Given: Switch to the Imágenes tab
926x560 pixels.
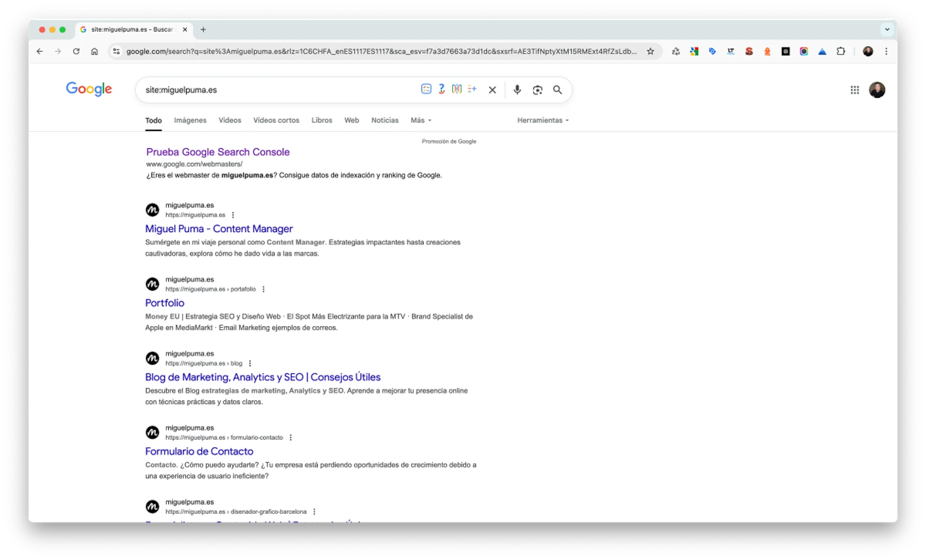Looking at the screenshot, I should tap(190, 120).
